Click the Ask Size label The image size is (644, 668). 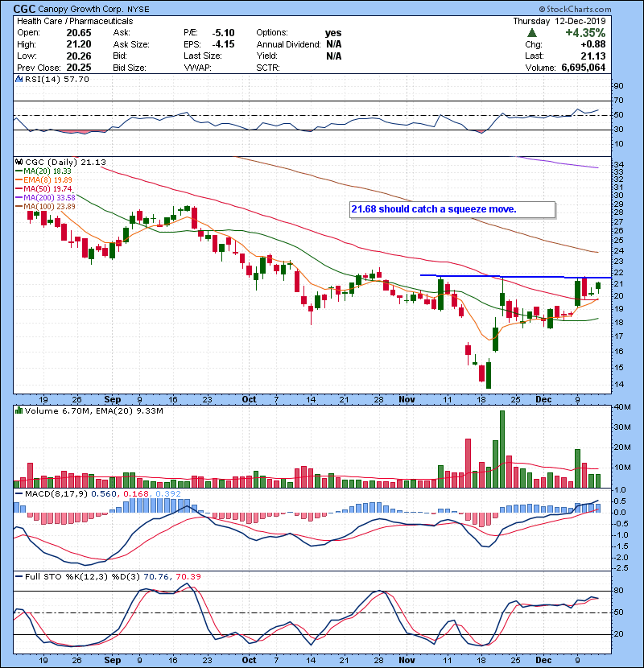pyautogui.click(x=131, y=44)
